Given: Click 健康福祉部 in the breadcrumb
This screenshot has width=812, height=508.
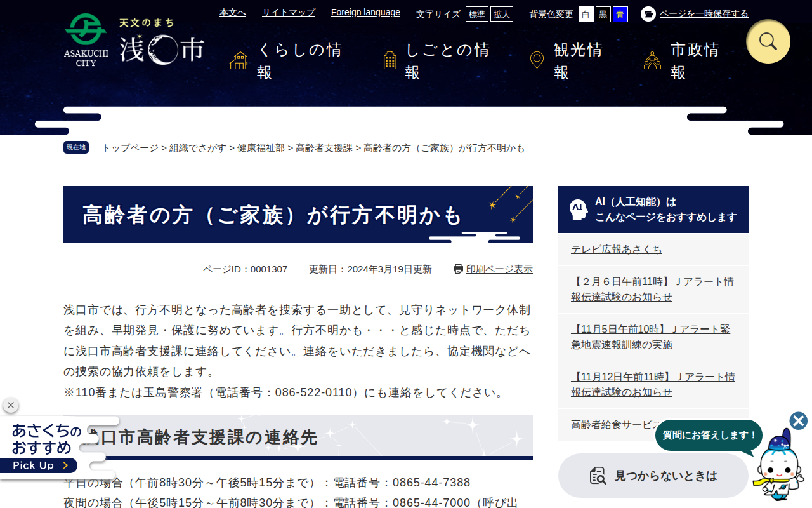Looking at the screenshot, I should (261, 148).
